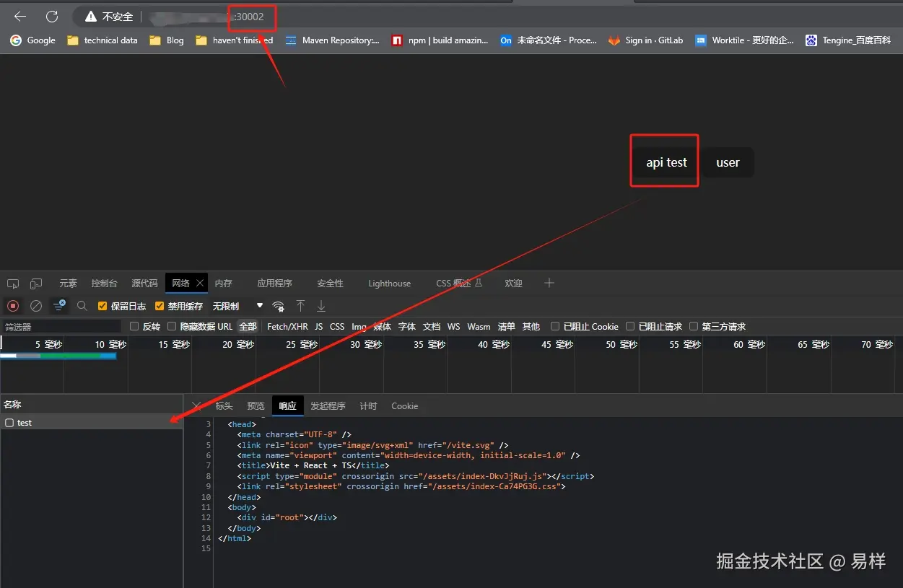Screen dimensions: 903x588
Task: Open the CSS 概述 tab
Action: pyautogui.click(x=459, y=284)
